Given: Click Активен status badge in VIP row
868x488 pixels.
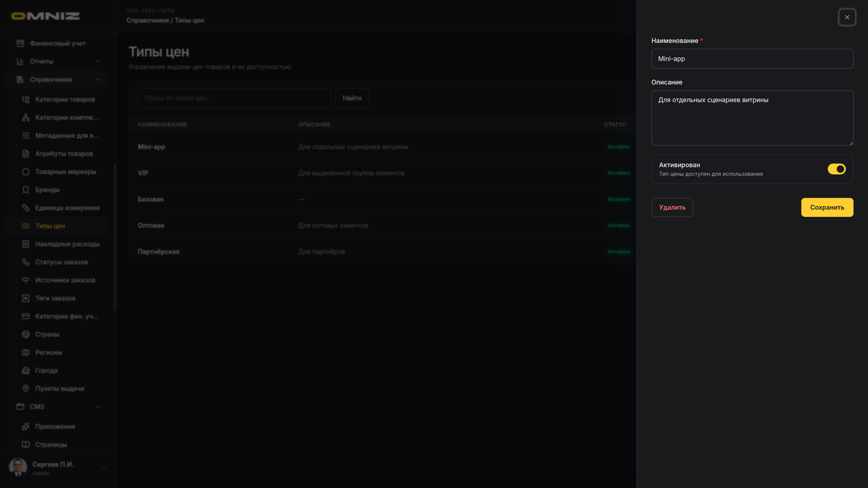Looking at the screenshot, I should [618, 173].
